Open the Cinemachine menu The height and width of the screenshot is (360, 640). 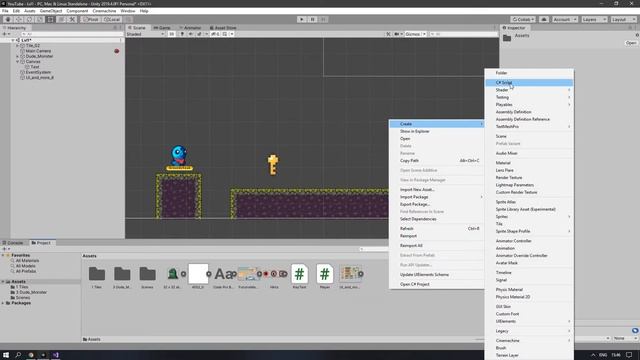(x=104, y=11)
